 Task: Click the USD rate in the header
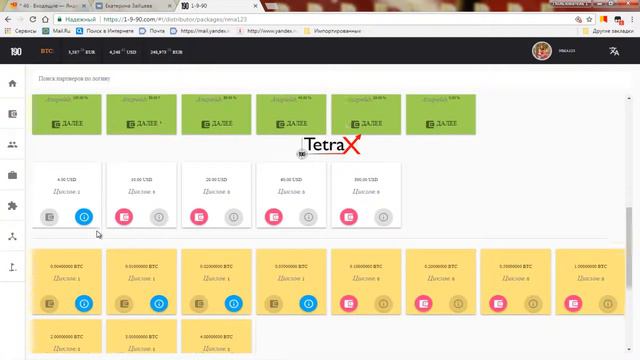(x=122, y=52)
